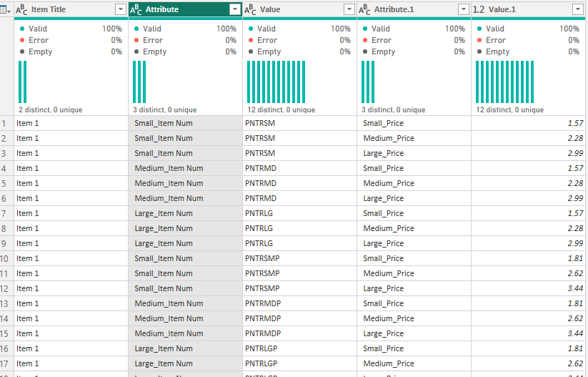Click the Empty 0% stat under Value.1 column

(x=529, y=52)
